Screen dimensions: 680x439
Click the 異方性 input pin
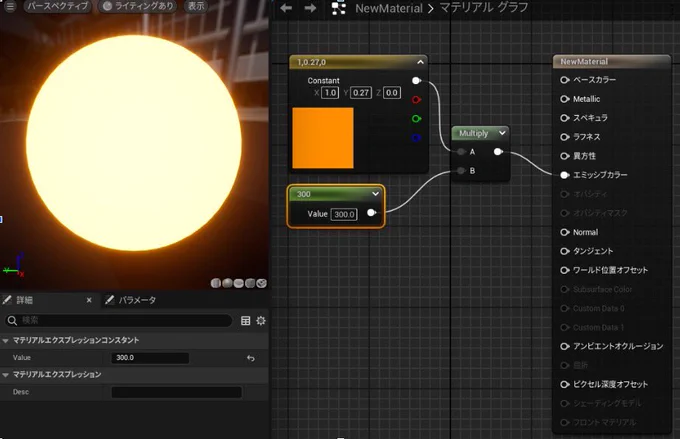pyautogui.click(x=564, y=156)
